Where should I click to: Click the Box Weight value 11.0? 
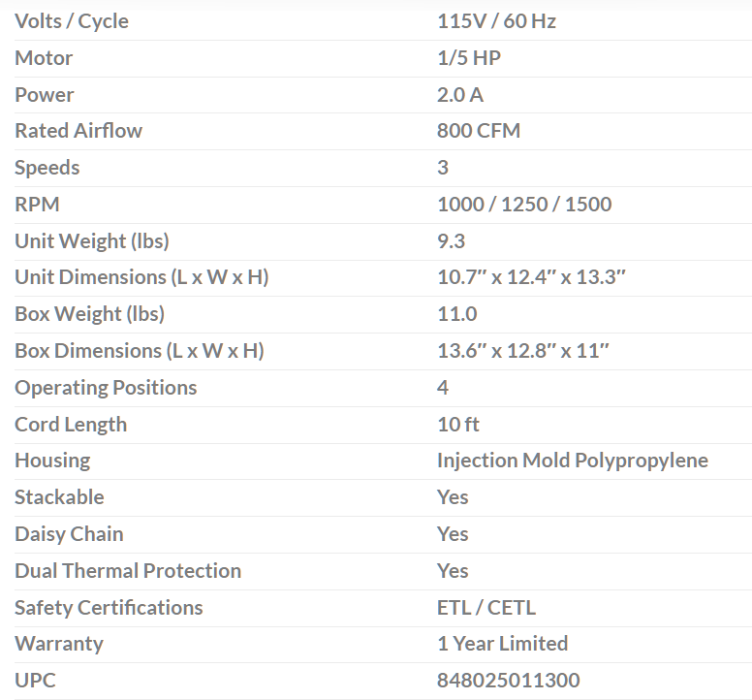[x=457, y=314]
